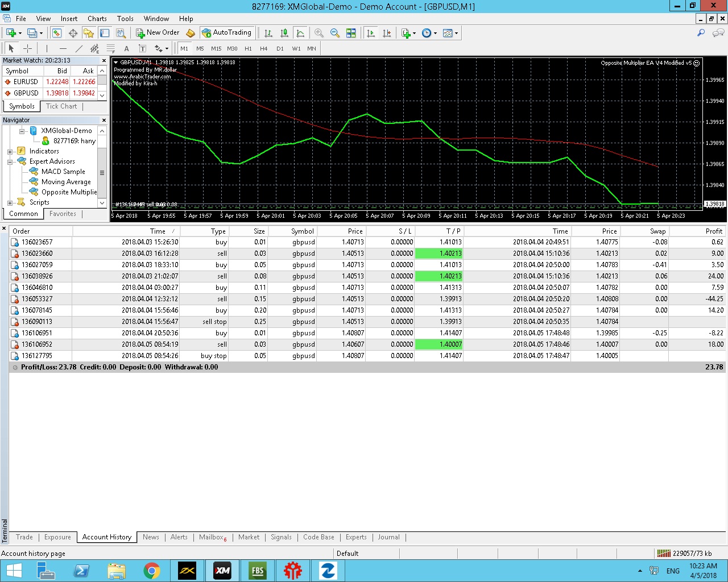This screenshot has width=728, height=582.
Task: Click the Navigator panel vertical scrollbar
Action: [102, 173]
